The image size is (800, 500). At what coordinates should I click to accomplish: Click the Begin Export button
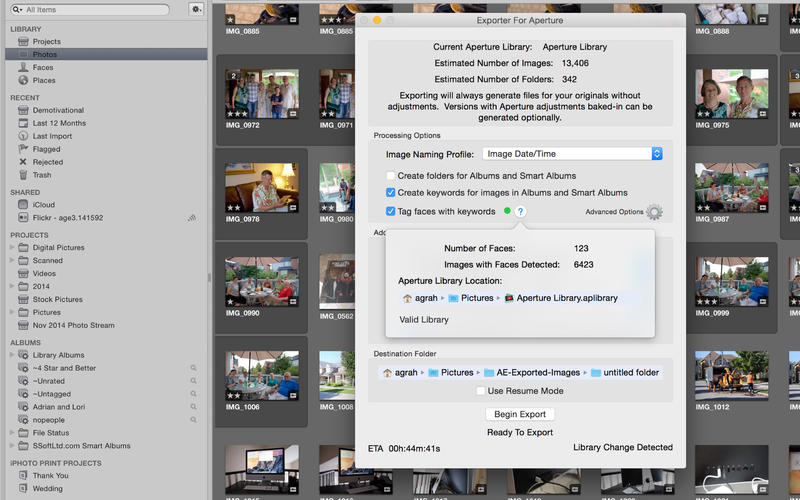(519, 414)
